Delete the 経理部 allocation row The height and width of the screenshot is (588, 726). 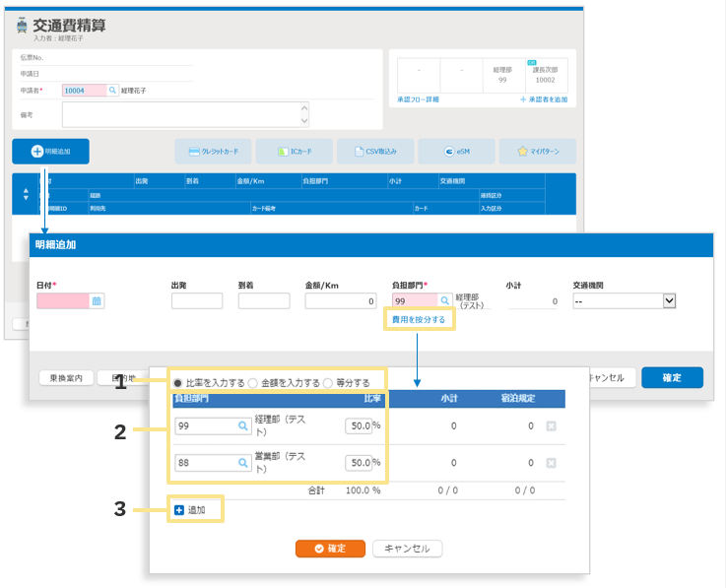[x=553, y=426]
